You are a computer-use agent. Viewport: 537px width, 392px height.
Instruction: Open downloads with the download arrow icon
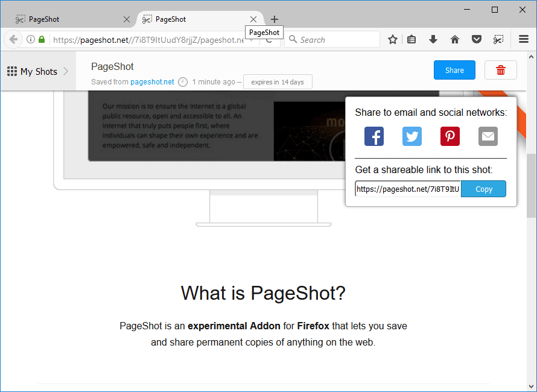[x=433, y=39]
